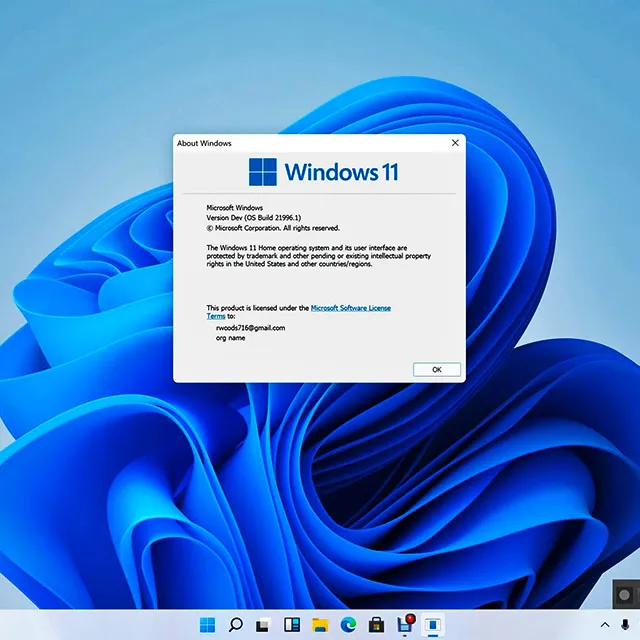Open the Start menu from taskbar
The image size is (640, 640).
click(207, 624)
